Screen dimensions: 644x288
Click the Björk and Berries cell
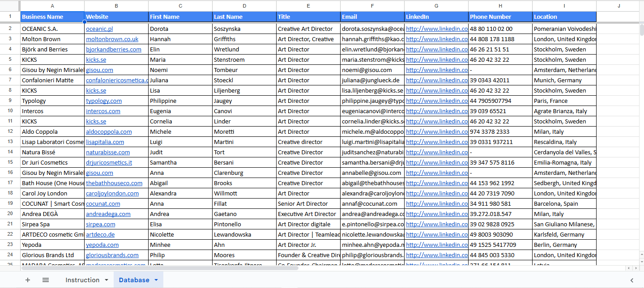point(52,49)
